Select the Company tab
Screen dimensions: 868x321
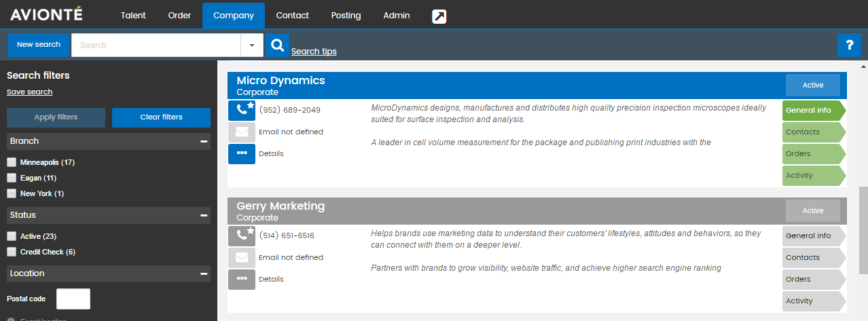point(234,15)
